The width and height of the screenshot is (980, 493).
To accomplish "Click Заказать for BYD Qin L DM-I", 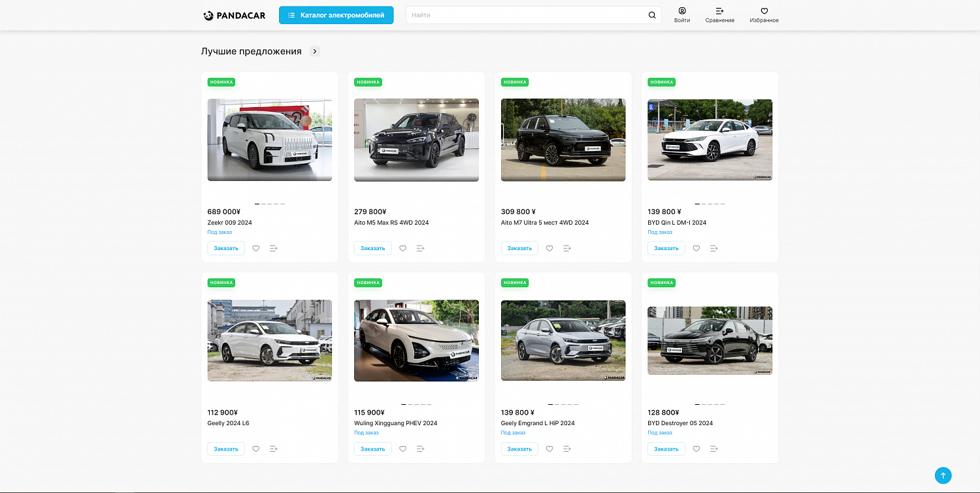I will (x=666, y=248).
